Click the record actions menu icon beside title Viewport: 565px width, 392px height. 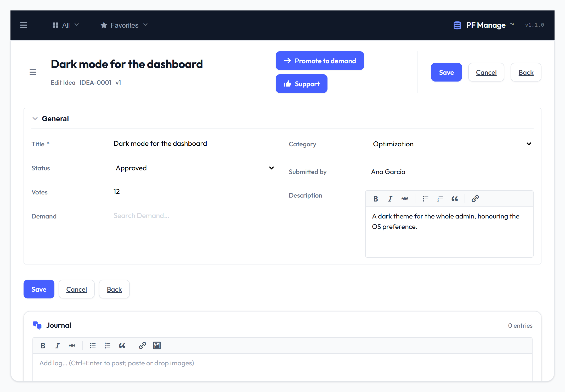click(33, 72)
